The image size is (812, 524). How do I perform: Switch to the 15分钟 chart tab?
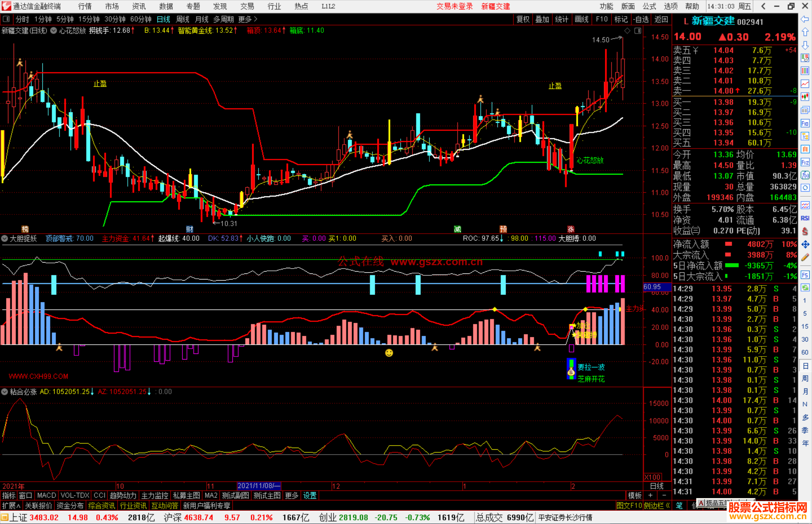tap(89, 19)
